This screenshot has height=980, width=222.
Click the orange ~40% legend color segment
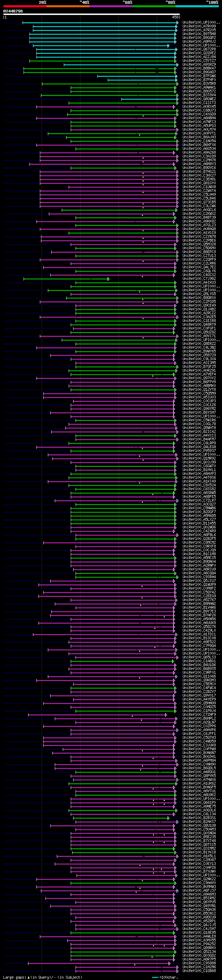[68, 6]
